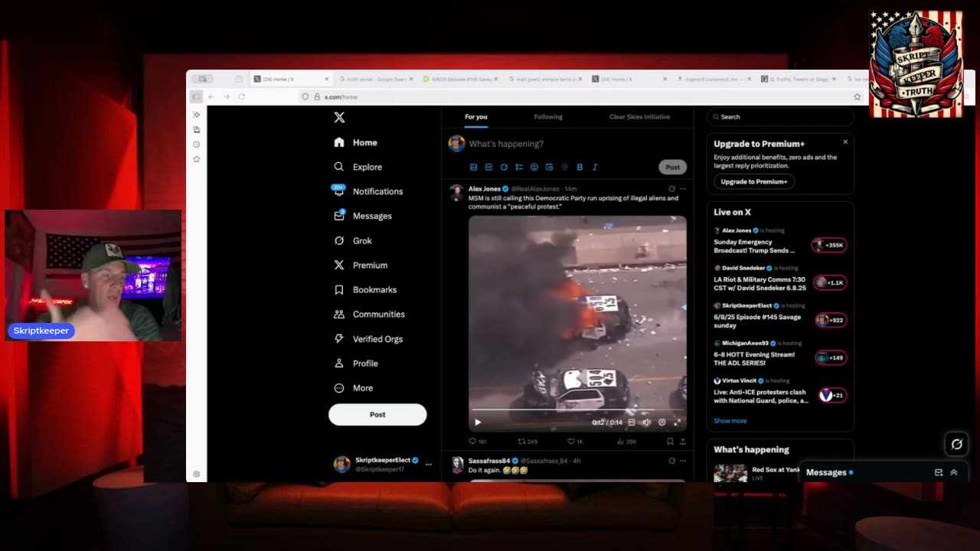Open more options on Sassafrass84's post
Viewport: 980px width, 551px height.
[683, 461]
